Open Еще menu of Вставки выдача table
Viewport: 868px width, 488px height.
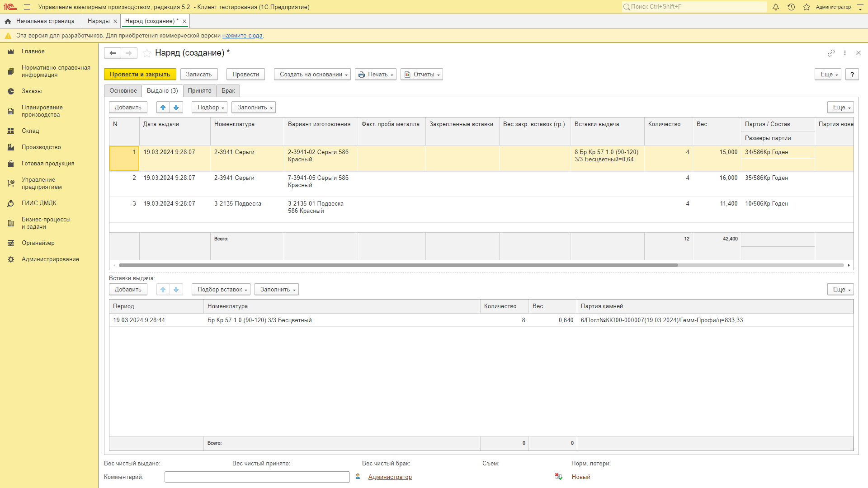(840, 290)
